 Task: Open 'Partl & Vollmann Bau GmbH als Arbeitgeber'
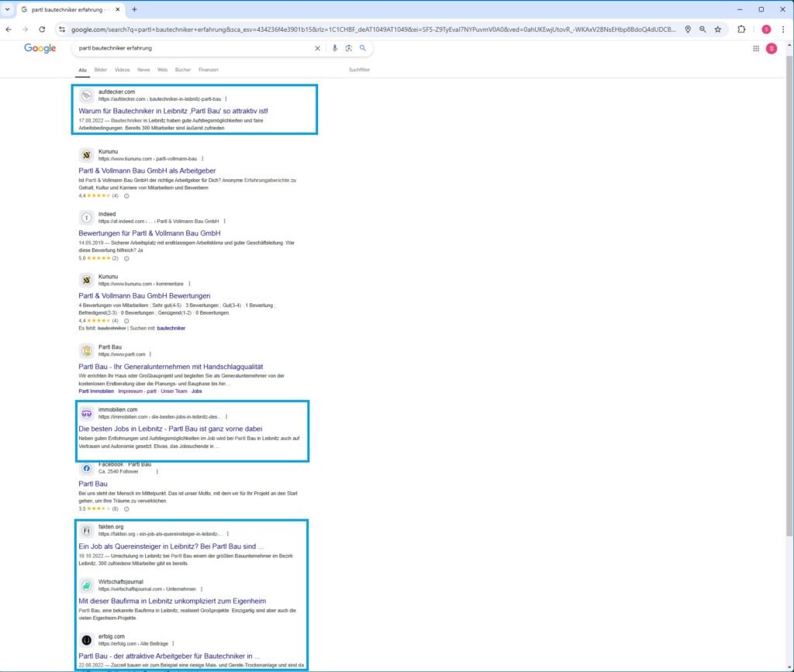click(x=147, y=171)
